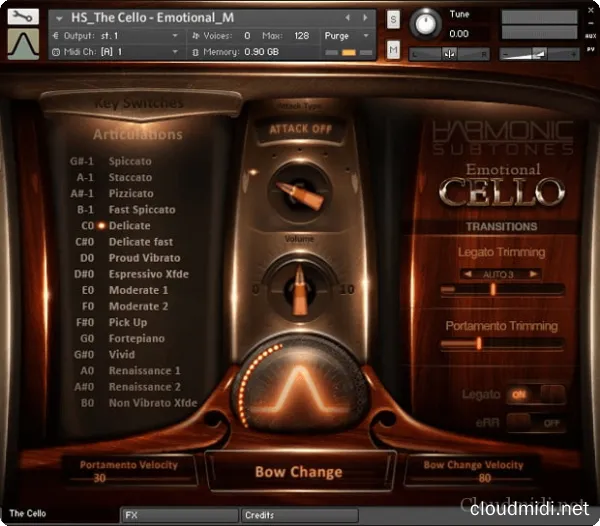Click Max voices value 128
The width and height of the screenshot is (600, 526).
point(302,36)
